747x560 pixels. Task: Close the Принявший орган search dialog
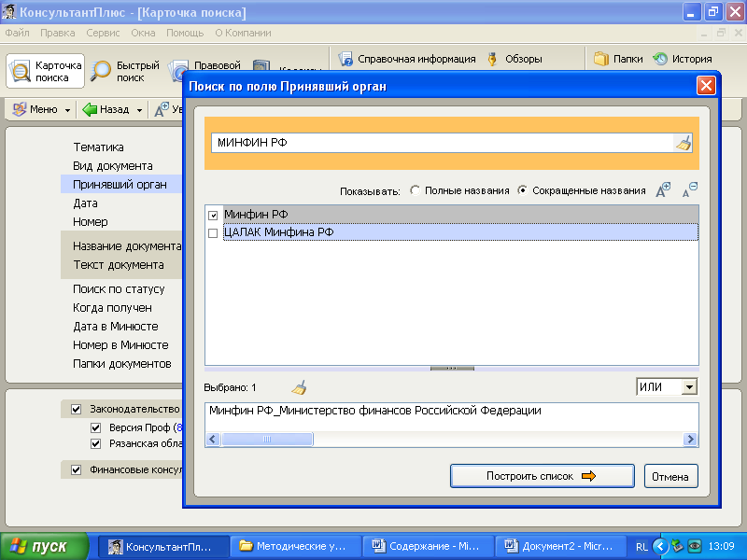tap(706, 86)
